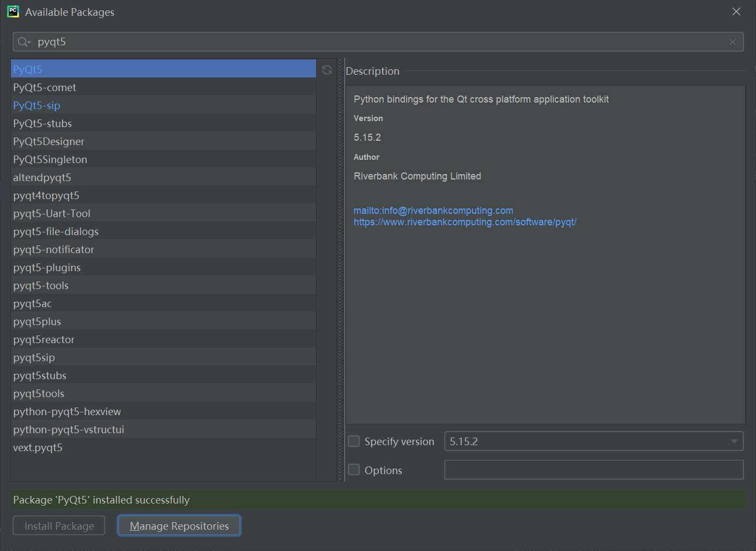Click the 'installed successfully' status message

[x=101, y=500]
